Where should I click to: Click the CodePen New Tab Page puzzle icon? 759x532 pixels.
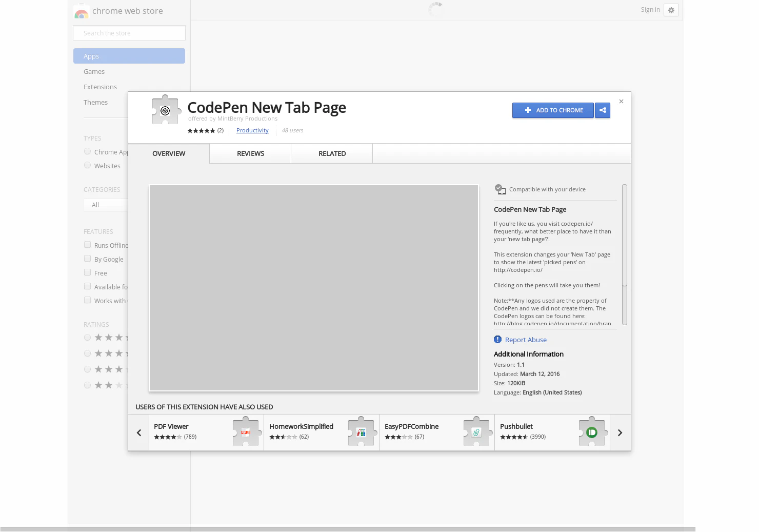pos(166,109)
